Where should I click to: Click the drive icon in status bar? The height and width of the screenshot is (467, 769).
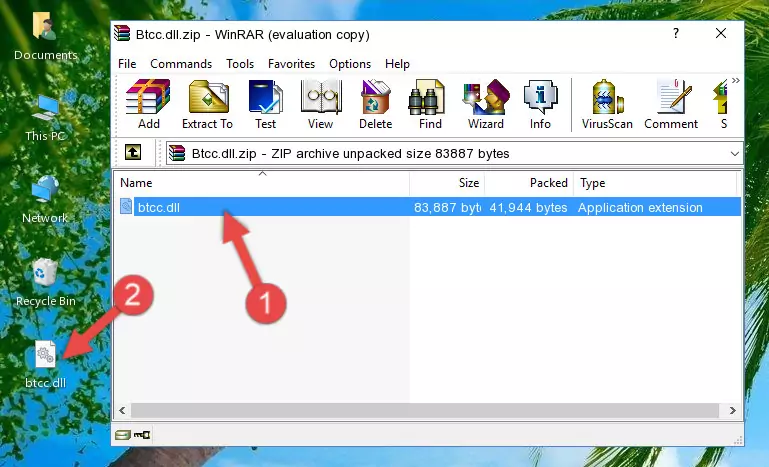[123, 435]
